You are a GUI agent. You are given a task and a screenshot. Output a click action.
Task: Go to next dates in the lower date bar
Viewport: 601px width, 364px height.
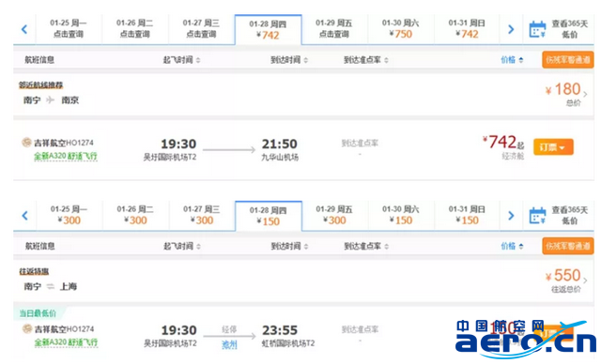[x=511, y=216]
